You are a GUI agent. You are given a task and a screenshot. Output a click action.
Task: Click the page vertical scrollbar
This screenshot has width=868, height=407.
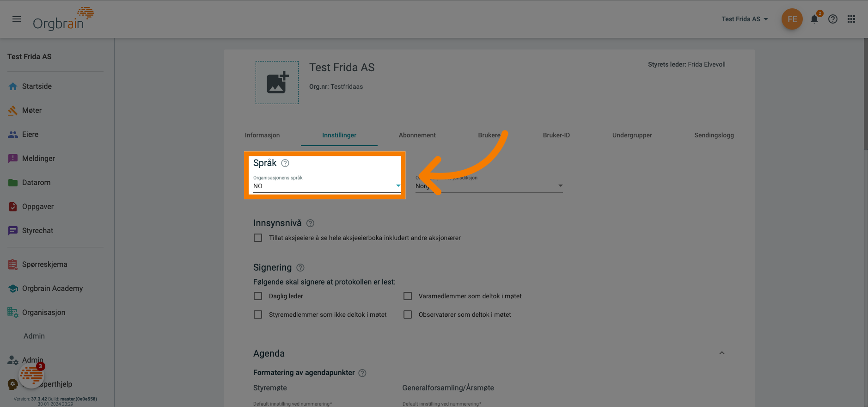tap(865, 95)
